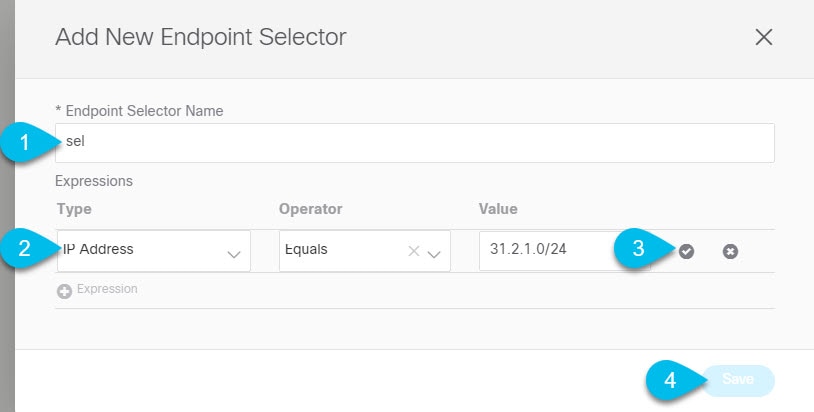814x412 pixels.
Task: Click the Operator column header
Action: click(x=310, y=209)
